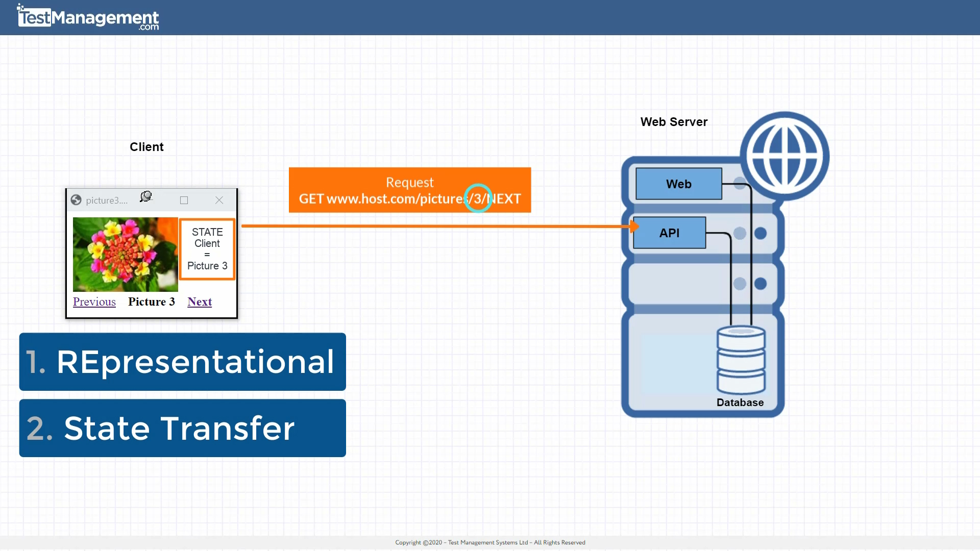
Task: Toggle the STATE Client visibility box
Action: 207,249
